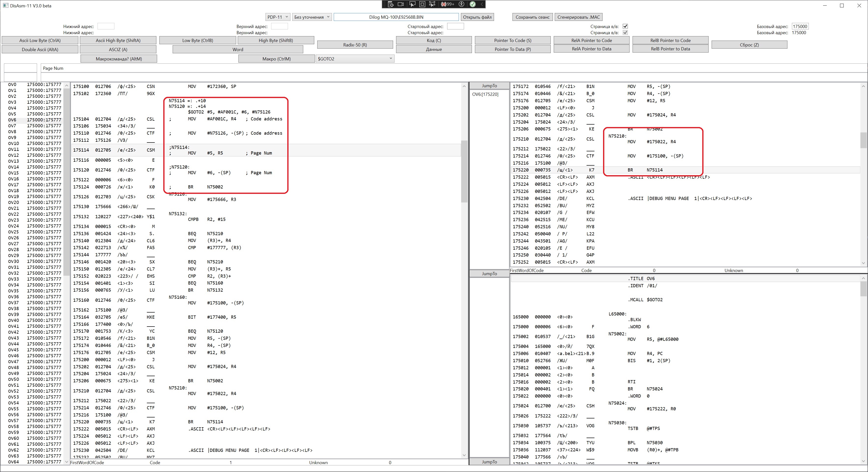The width and height of the screenshot is (868, 472).
Task: Select OV6 in the overlay list
Action: [12, 120]
